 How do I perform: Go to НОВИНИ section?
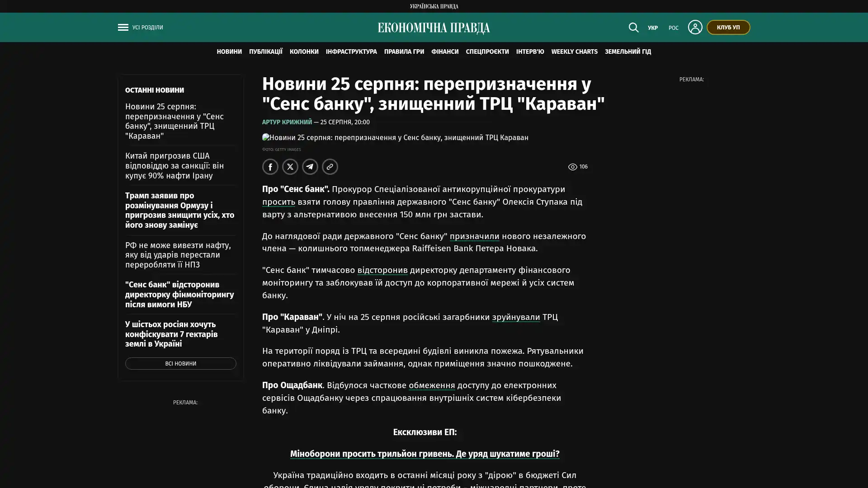(229, 52)
